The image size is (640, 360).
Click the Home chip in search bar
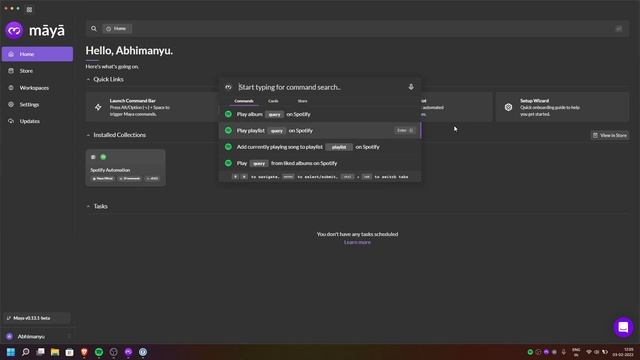coord(116,29)
